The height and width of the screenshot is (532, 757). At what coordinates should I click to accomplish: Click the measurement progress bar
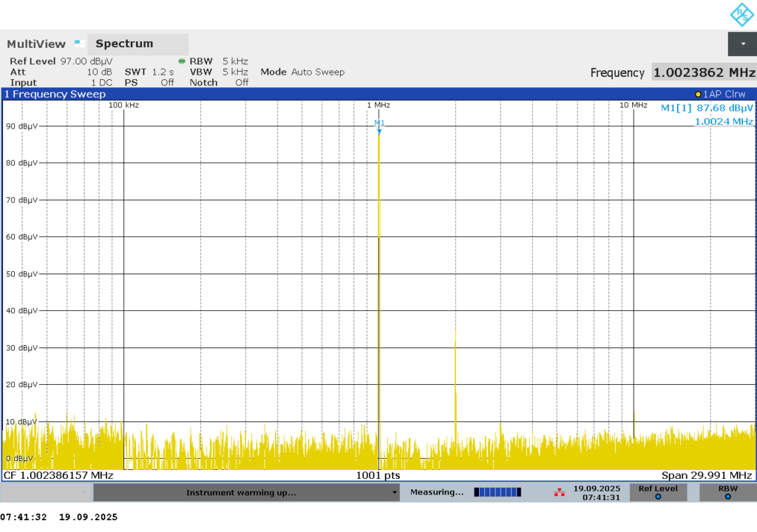[497, 492]
